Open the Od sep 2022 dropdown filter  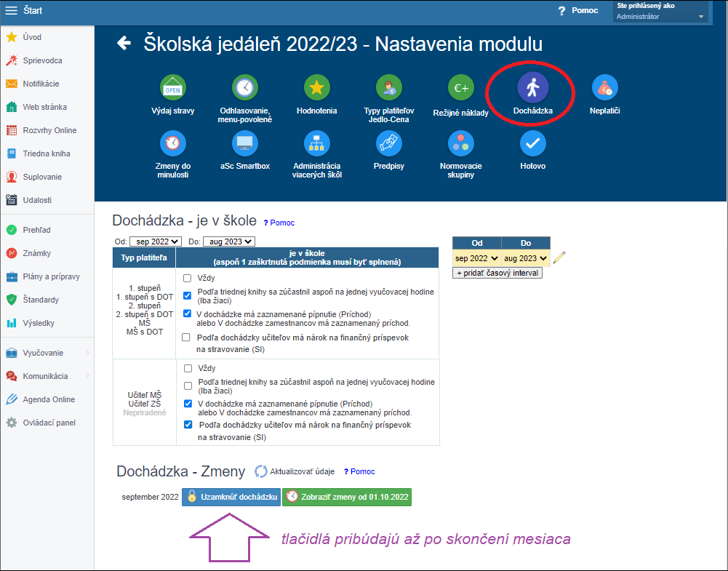coord(155,241)
